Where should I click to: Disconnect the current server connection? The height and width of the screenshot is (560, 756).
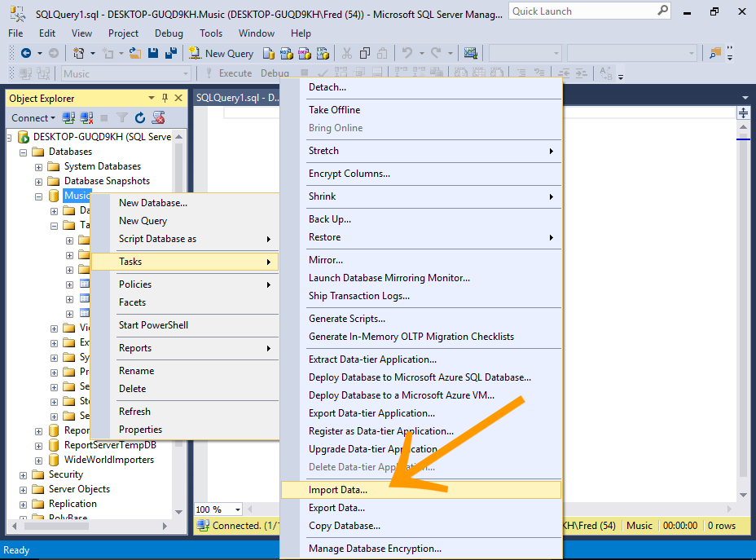click(x=86, y=117)
